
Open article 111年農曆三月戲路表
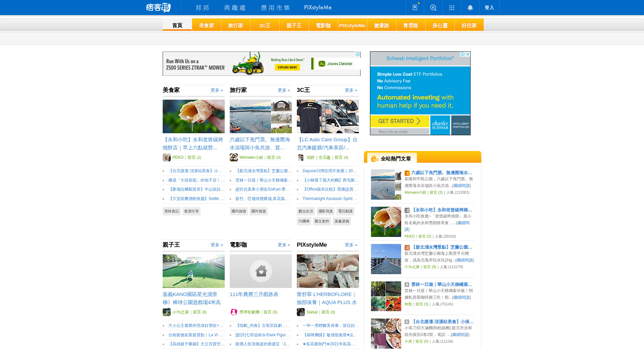(x=254, y=294)
